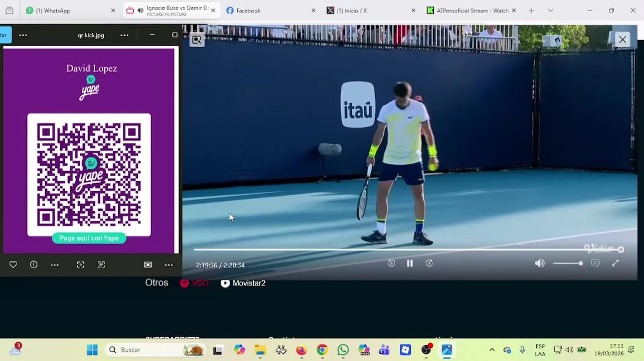Screen dimensions: 644x361
Task: Enter fullscreen with the expand arrows icon
Action: (615, 263)
